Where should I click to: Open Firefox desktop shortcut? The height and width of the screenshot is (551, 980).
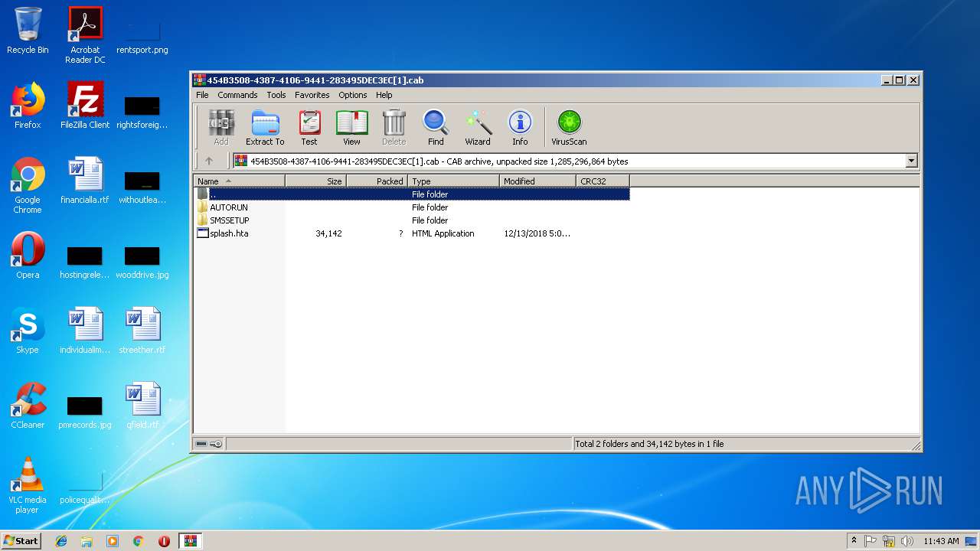pyautogui.click(x=28, y=106)
